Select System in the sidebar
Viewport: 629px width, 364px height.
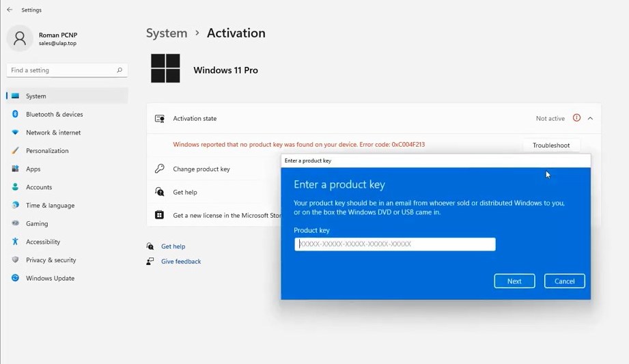pos(67,96)
